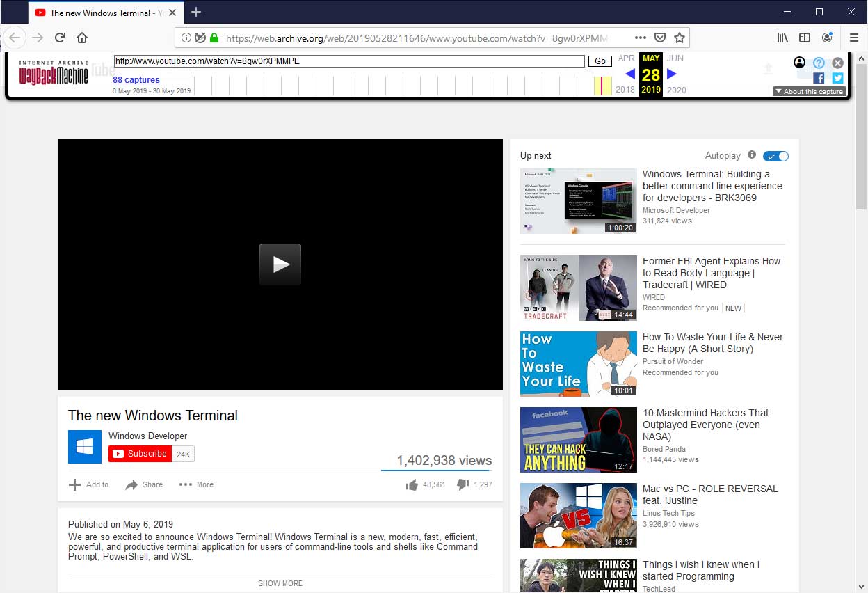Screen dimensions: 868x593
Task: Dislike the video with thumbs down
Action: click(x=463, y=484)
